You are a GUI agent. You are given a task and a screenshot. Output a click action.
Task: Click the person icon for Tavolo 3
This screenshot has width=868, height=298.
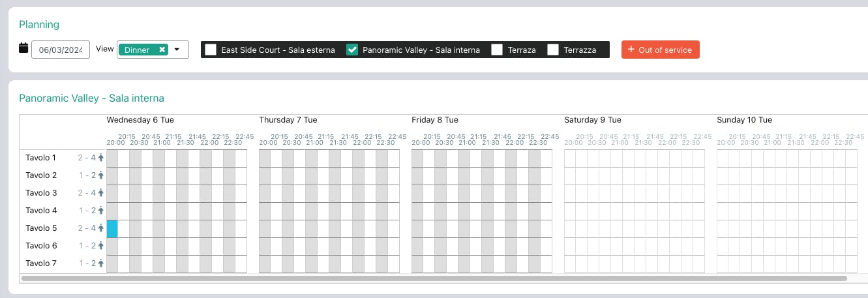[101, 193]
